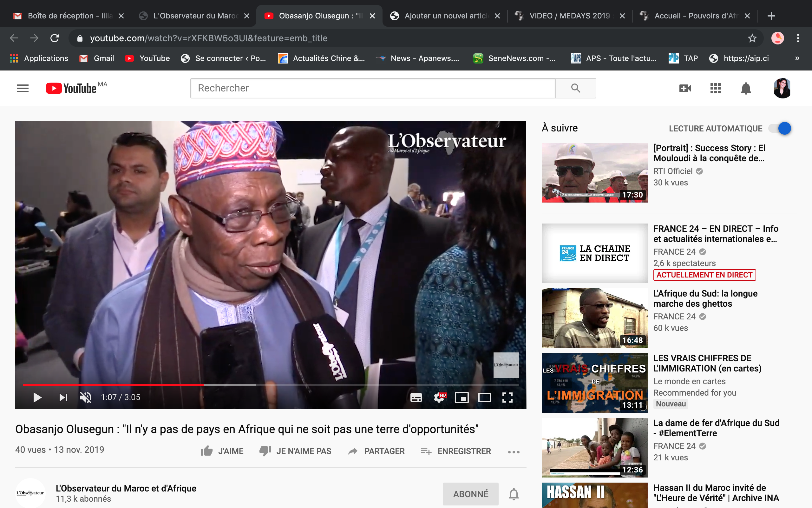Switch to theater mode
This screenshot has height=508, width=812.
pyautogui.click(x=485, y=398)
